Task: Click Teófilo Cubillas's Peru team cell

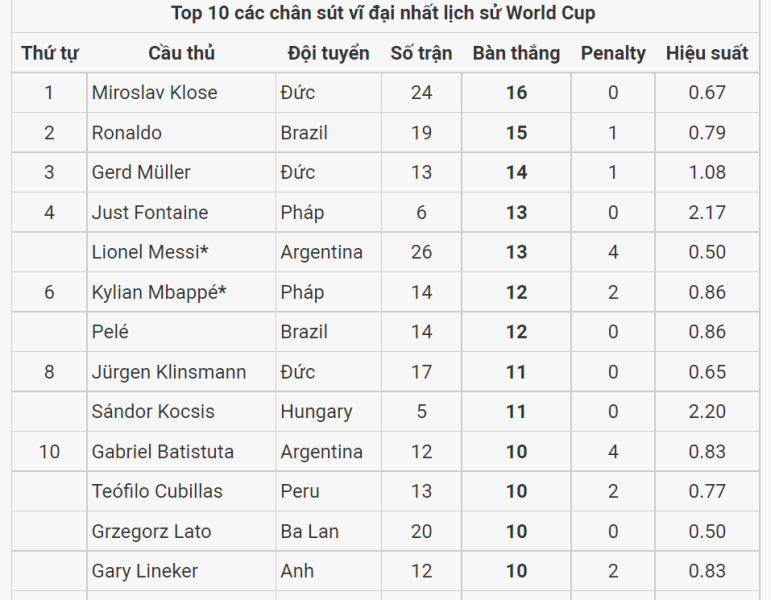Action: point(328,491)
